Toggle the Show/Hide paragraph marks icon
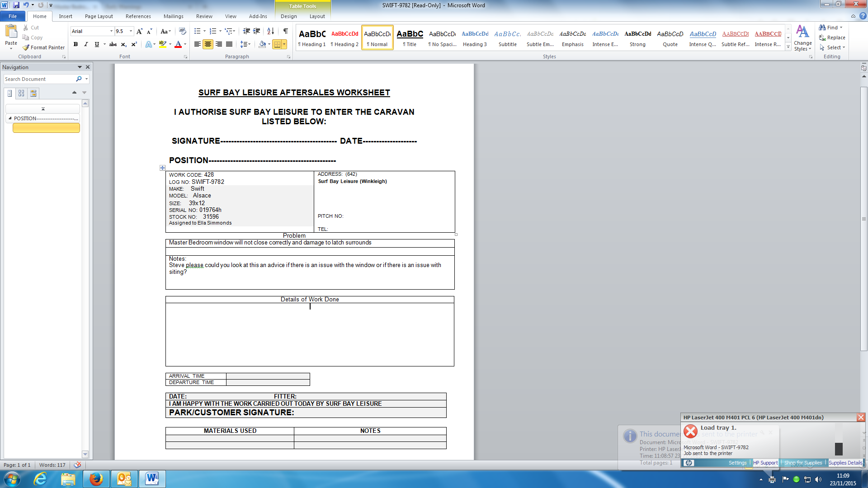The width and height of the screenshot is (868, 488). 285,31
